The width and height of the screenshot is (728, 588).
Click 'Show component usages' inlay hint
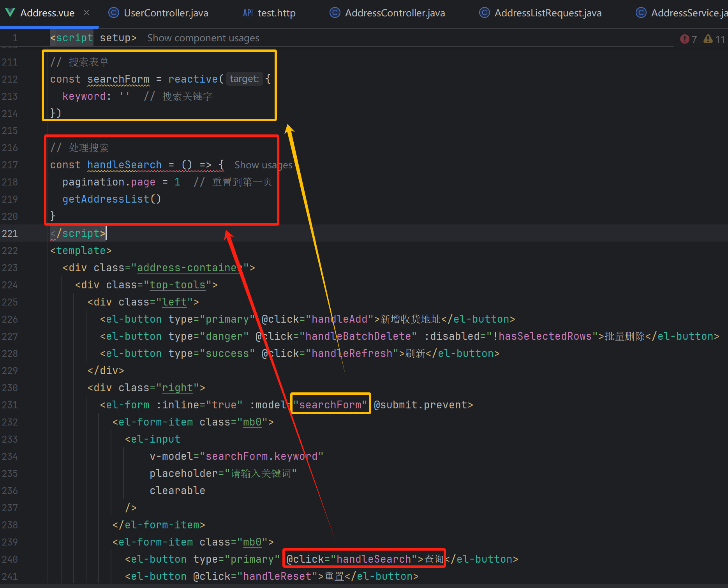tap(203, 38)
